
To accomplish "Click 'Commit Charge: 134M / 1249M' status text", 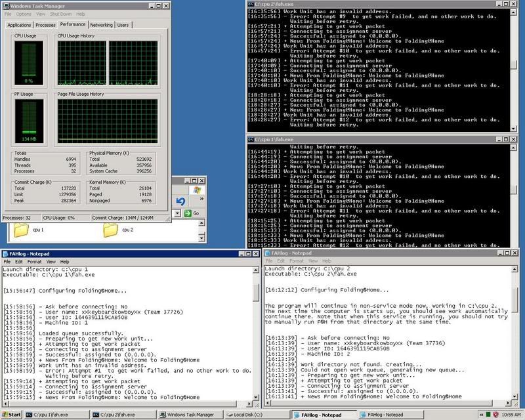I will click(123, 218).
